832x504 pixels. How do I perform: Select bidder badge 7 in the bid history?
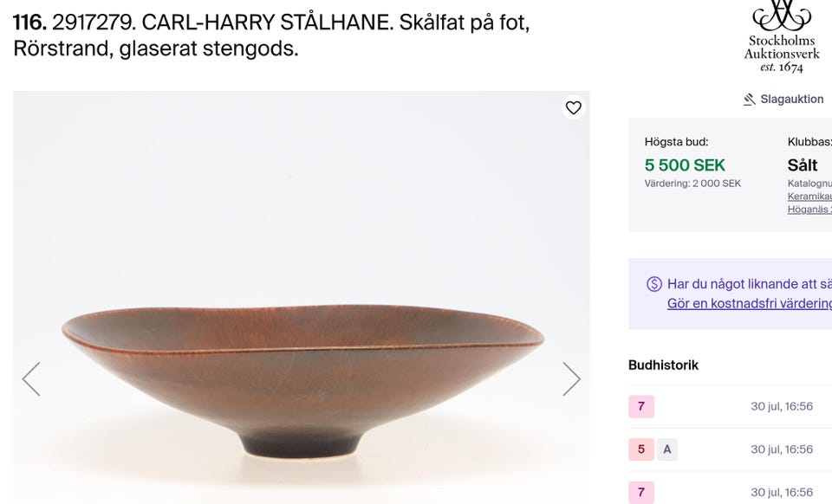[640, 405]
